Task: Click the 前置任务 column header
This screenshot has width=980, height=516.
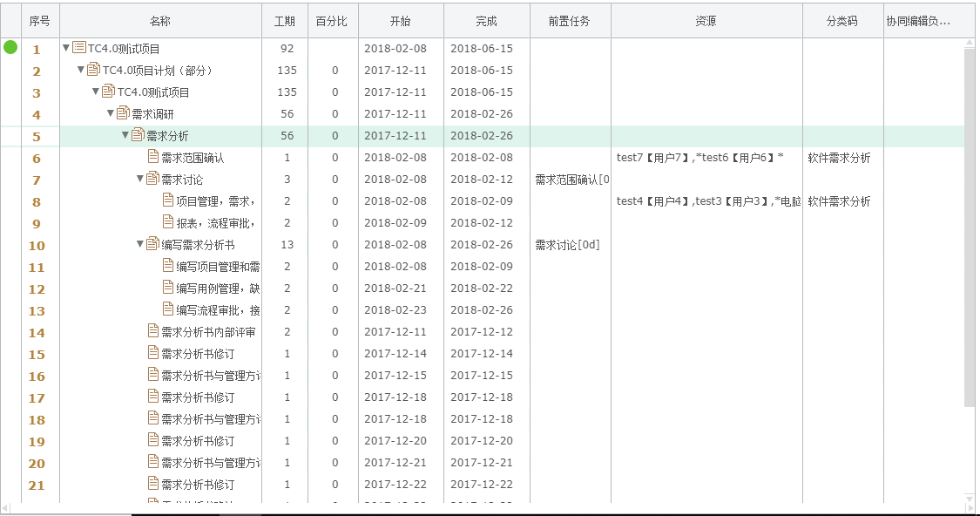Action: coord(570,21)
